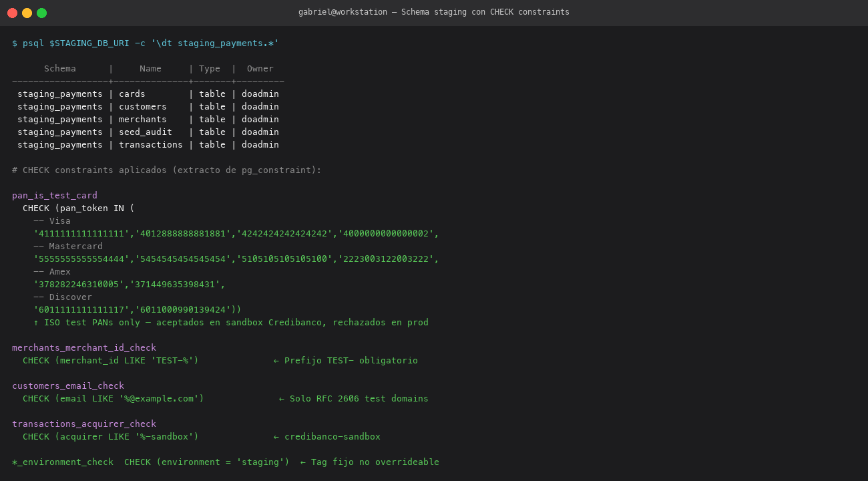Click the PAN '5105105105105100'
Image resolution: width=868 pixels, height=481 pixels.
click(x=284, y=259)
